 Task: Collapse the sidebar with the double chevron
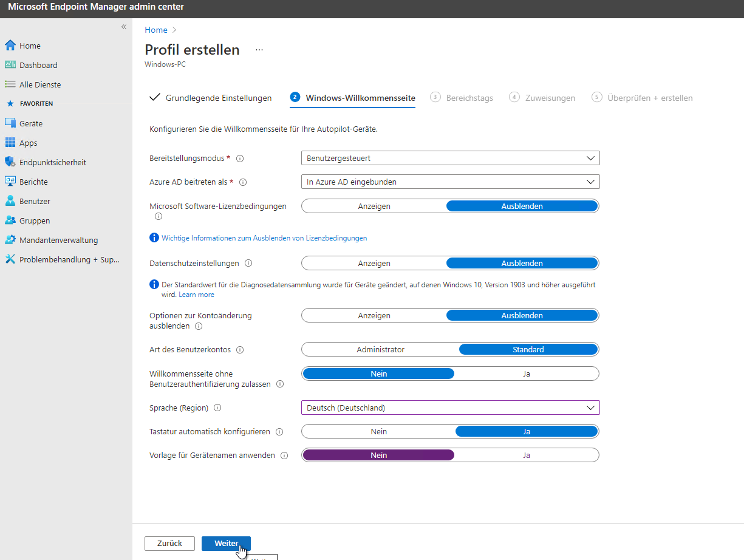124,27
